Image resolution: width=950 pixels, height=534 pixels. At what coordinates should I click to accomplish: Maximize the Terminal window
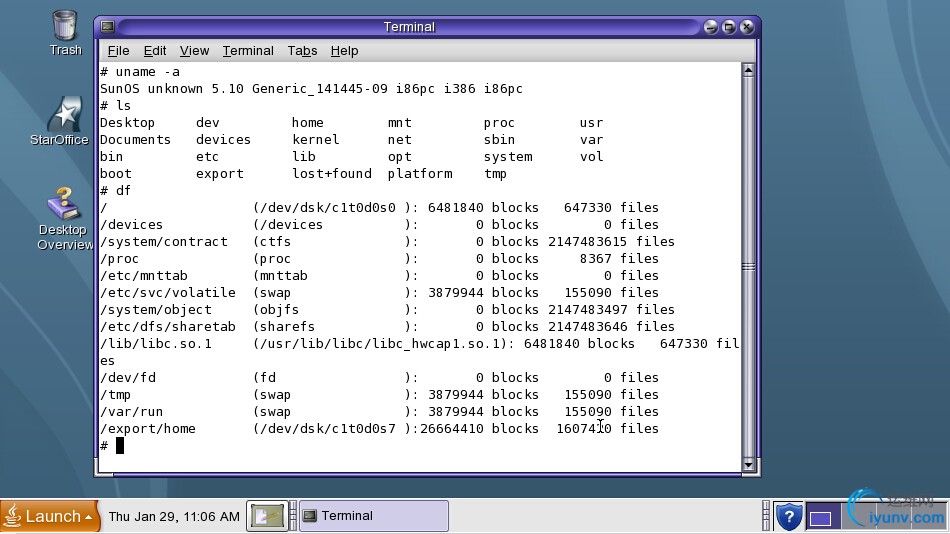click(x=729, y=27)
